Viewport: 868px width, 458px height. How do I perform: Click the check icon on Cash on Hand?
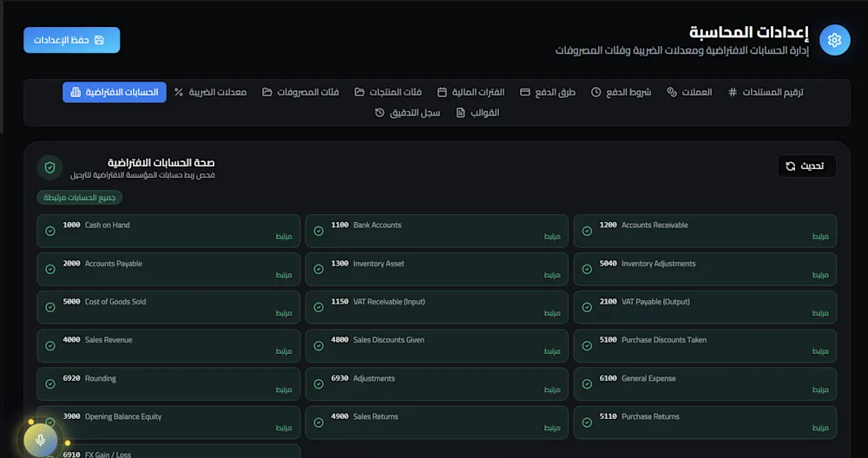point(50,231)
